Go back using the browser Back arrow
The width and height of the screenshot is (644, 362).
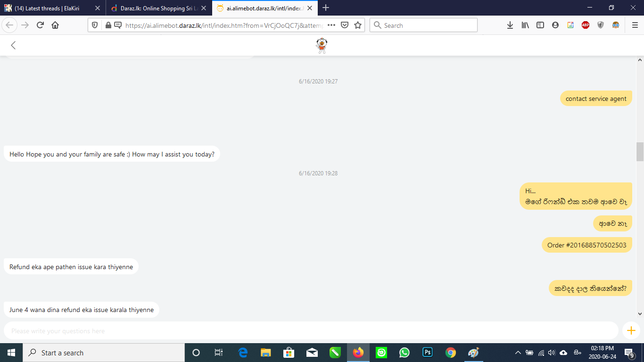click(9, 25)
